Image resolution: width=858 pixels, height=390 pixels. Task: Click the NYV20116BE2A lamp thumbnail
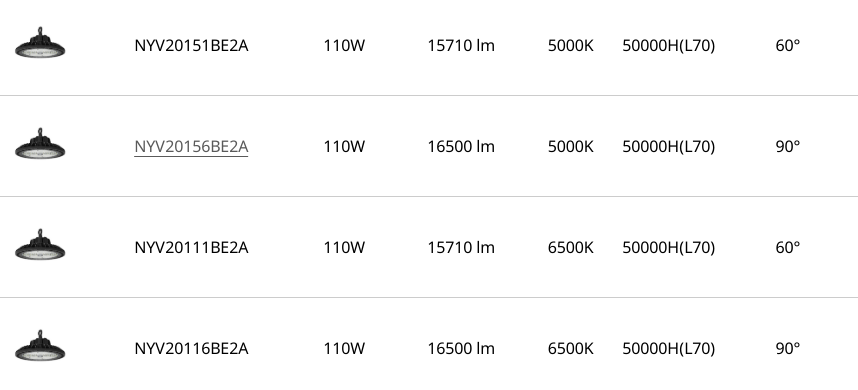pos(40,346)
